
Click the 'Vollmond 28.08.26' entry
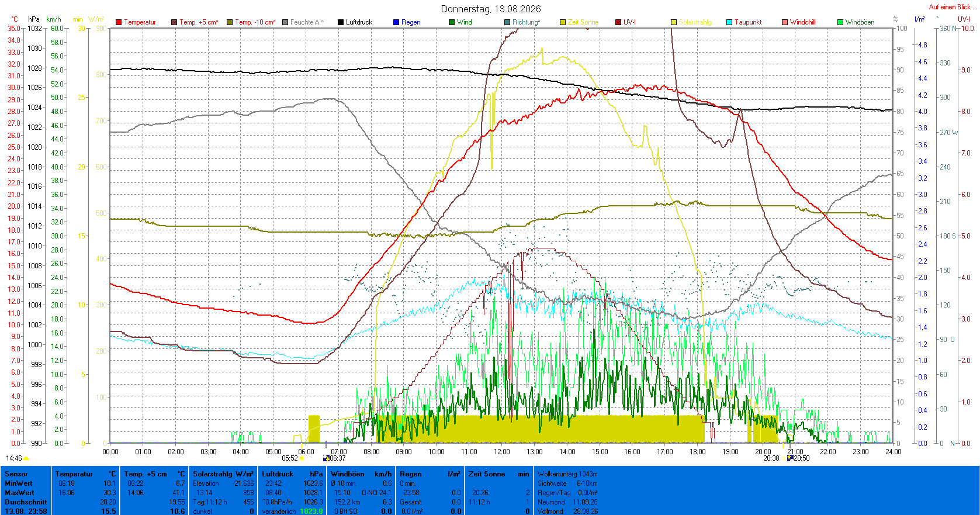point(567,511)
